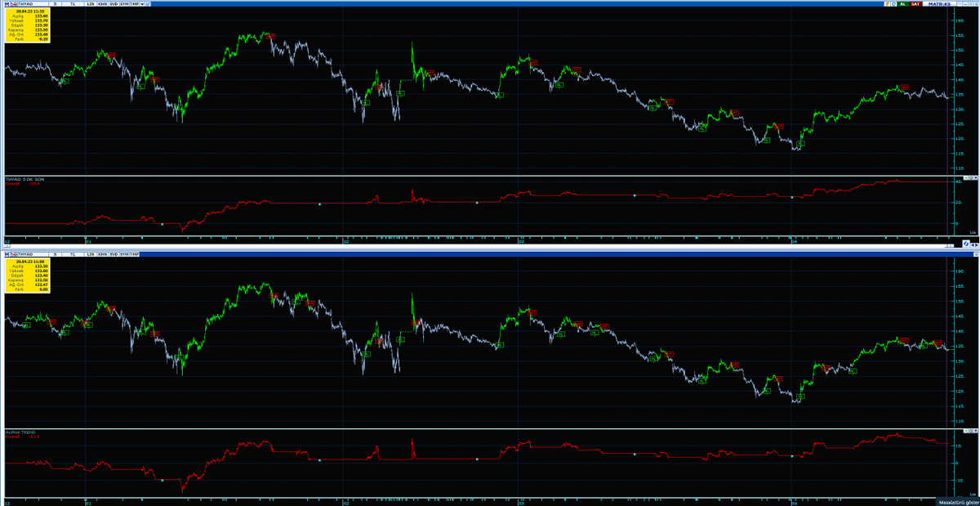The height and width of the screenshot is (506, 980).
Task: Click the MATRIKS logo link
Action: pos(939,3)
